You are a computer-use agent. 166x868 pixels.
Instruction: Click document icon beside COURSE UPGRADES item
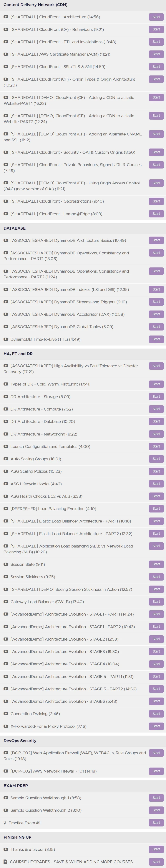5,862
